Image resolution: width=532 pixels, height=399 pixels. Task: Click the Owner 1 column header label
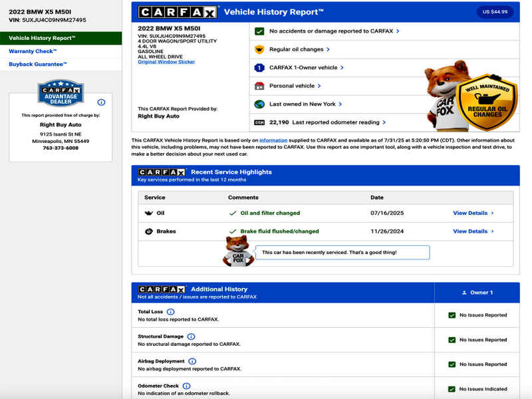pos(481,293)
